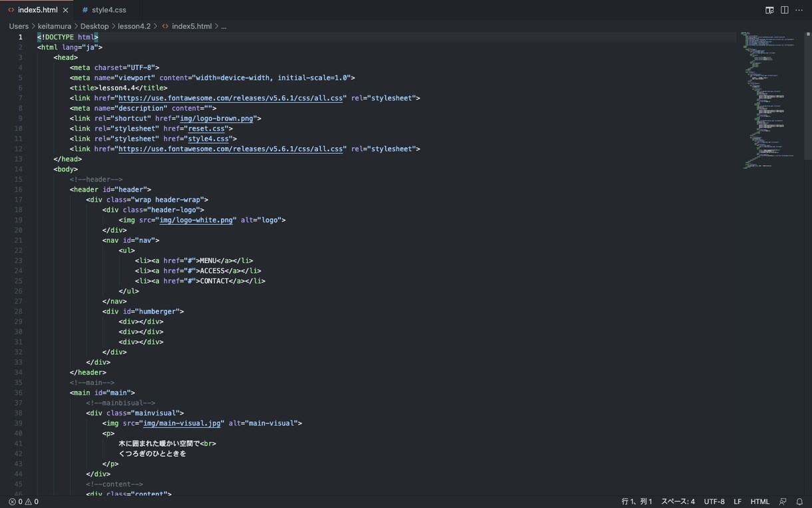Select line number 14 in the gutter
Viewport: 812px width, 508px height.
pos(19,169)
